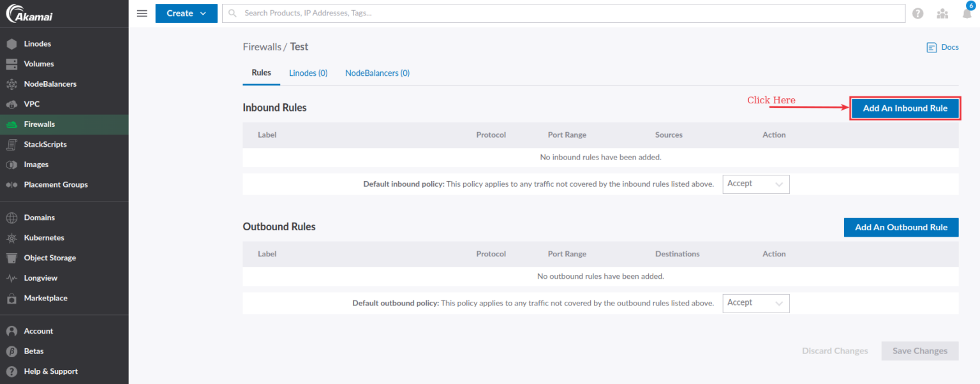Expand the Create menu
The height and width of the screenshot is (384, 980).
[x=186, y=13]
